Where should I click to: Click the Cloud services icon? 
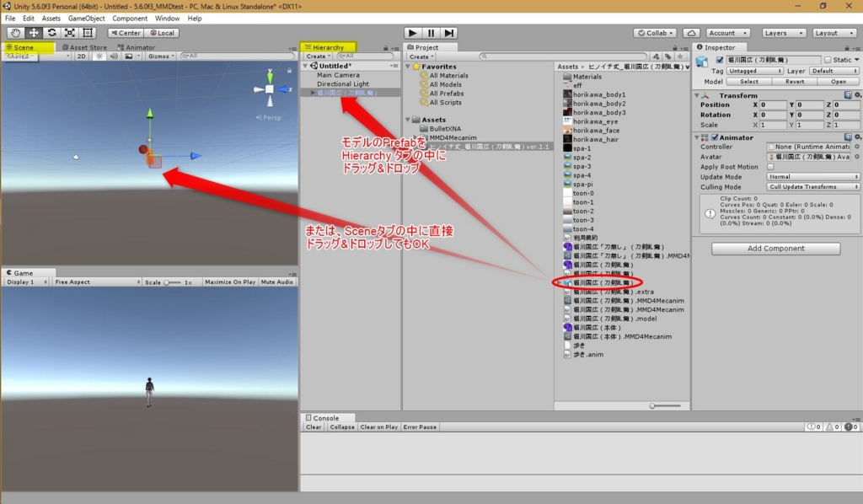click(x=691, y=33)
